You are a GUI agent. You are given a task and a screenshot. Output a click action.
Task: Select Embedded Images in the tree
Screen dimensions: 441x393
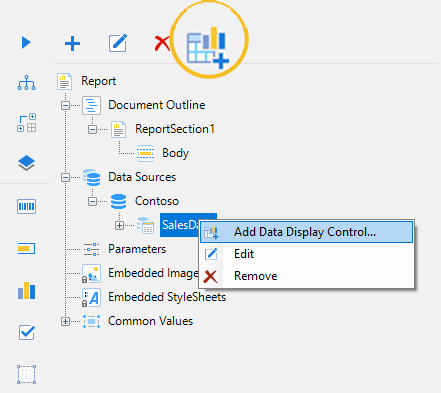[x=153, y=273]
